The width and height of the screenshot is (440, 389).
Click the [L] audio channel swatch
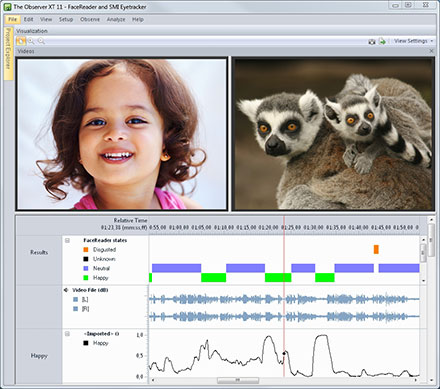pos(76,300)
